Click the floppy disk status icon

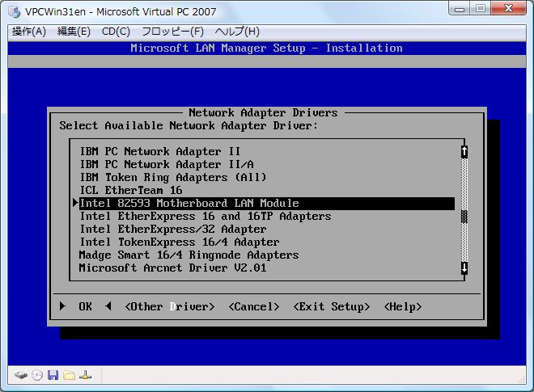click(53, 375)
